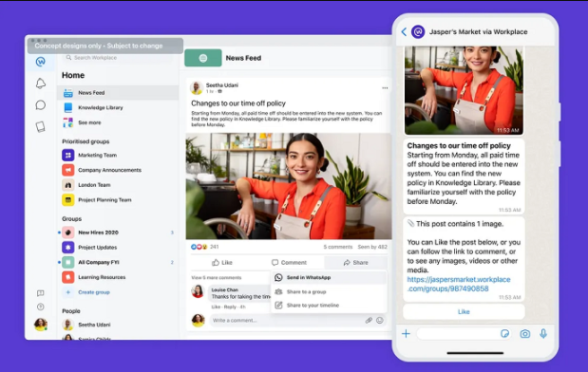Click the Workplace logo icon in sidebar
This screenshot has height=372, width=588.
pyautogui.click(x=41, y=62)
